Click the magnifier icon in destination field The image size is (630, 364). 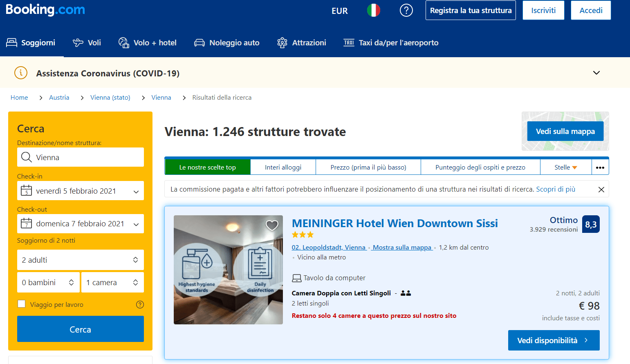(x=27, y=157)
